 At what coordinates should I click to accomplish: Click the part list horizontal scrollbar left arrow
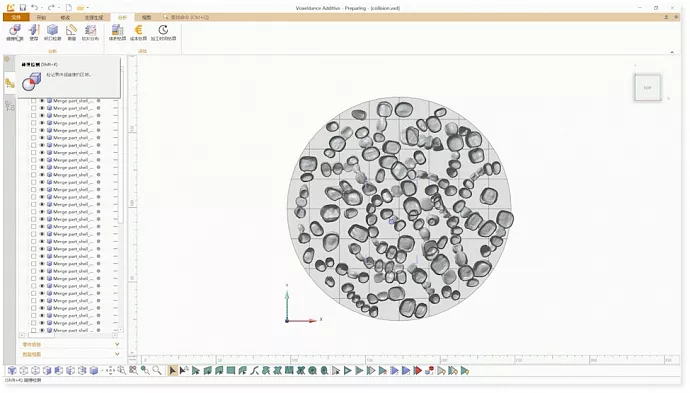click(x=22, y=335)
